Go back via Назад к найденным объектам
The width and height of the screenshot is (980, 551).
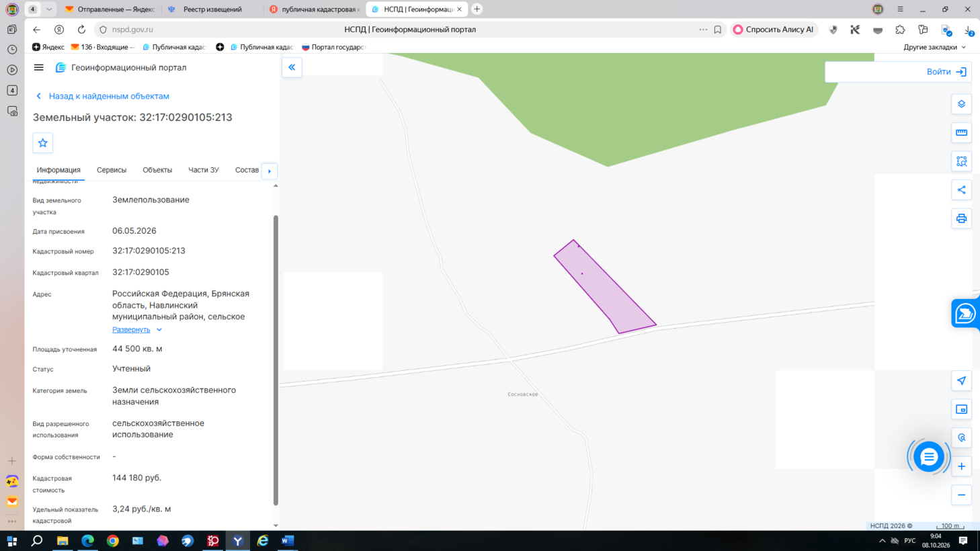tap(102, 96)
